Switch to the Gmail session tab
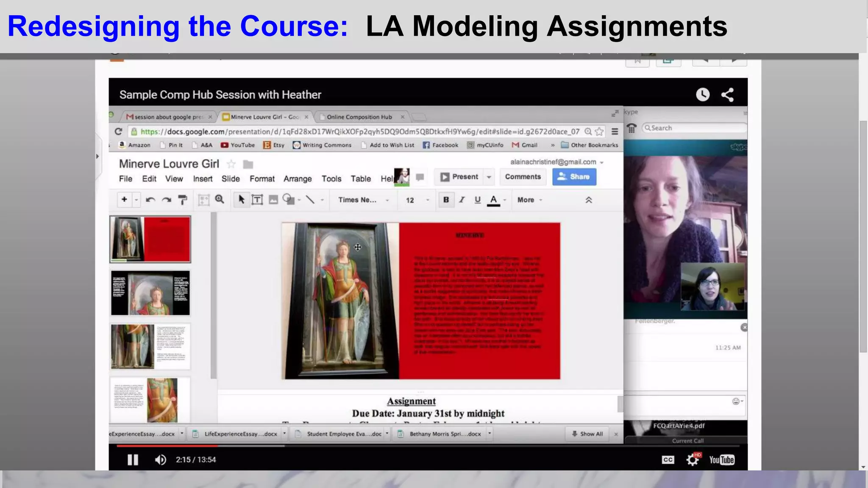 tap(169, 117)
